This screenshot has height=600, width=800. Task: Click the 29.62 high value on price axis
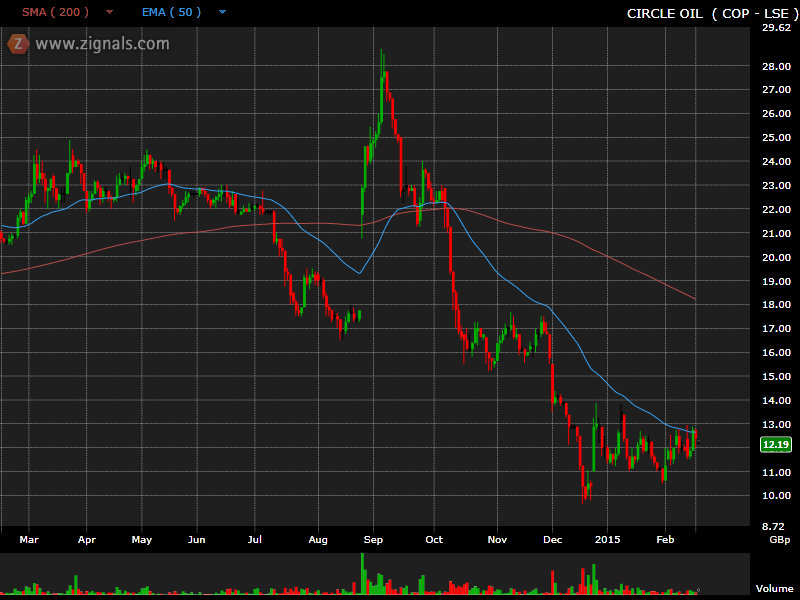pos(776,28)
